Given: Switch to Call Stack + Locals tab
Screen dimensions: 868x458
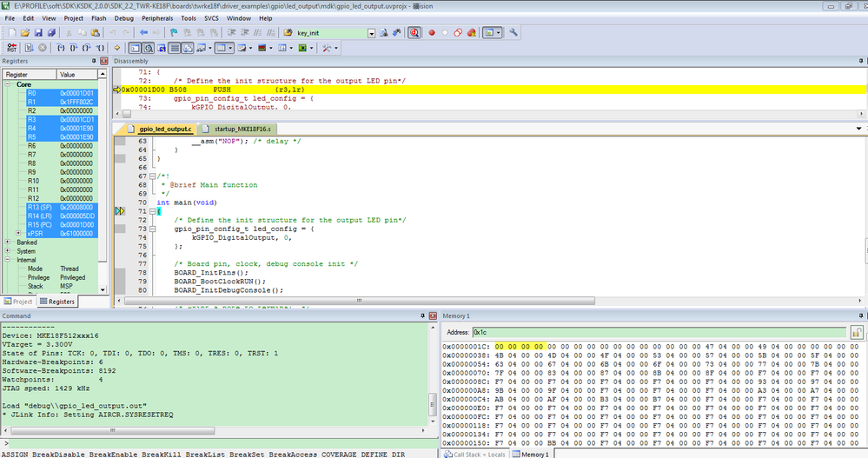Looking at the screenshot, I should point(474,455).
